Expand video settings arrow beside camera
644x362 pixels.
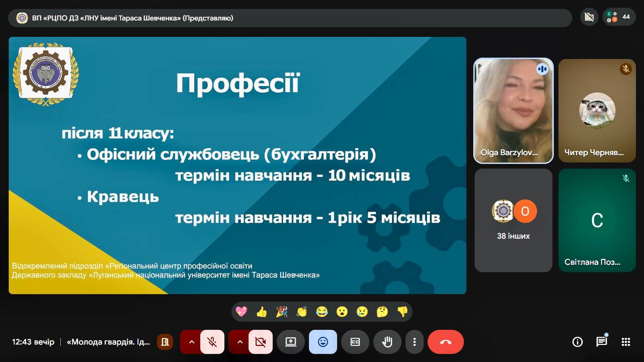point(239,342)
